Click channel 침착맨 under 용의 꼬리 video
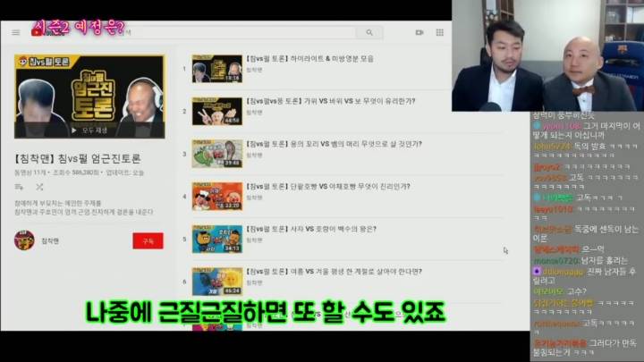 coord(254,156)
